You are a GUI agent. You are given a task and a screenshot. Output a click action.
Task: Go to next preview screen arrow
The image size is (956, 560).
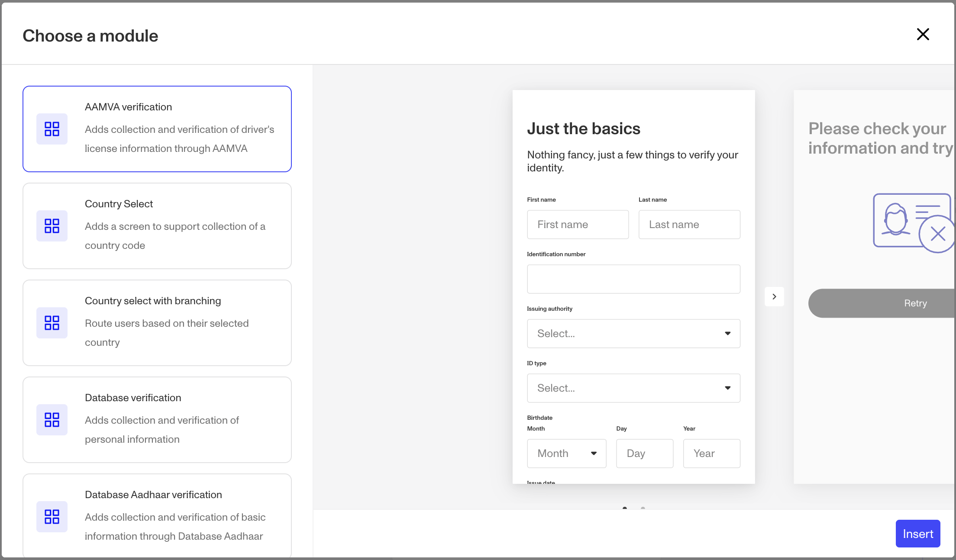point(774,296)
